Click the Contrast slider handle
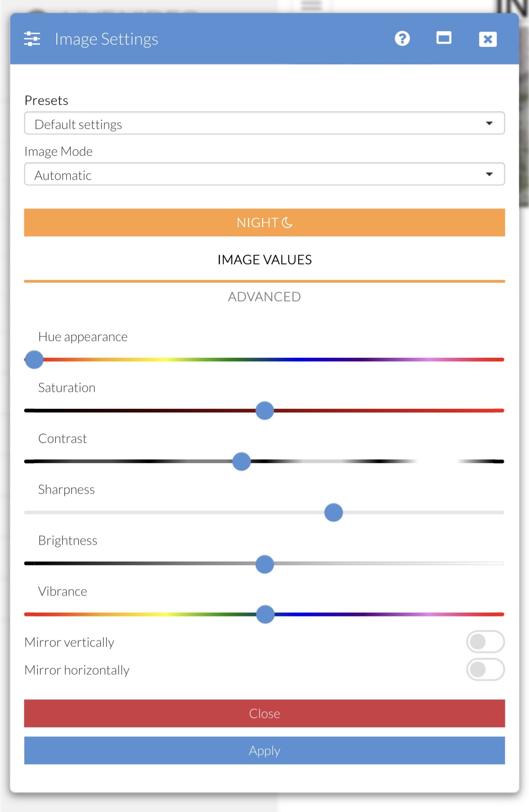Image resolution: width=529 pixels, height=812 pixels. (241, 462)
